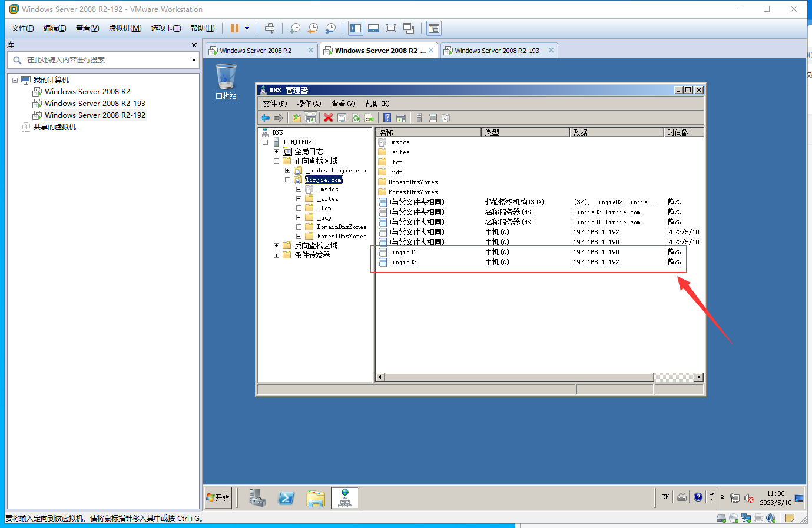Delete the selected DNS item with red X
812x528 pixels.
pyautogui.click(x=329, y=118)
